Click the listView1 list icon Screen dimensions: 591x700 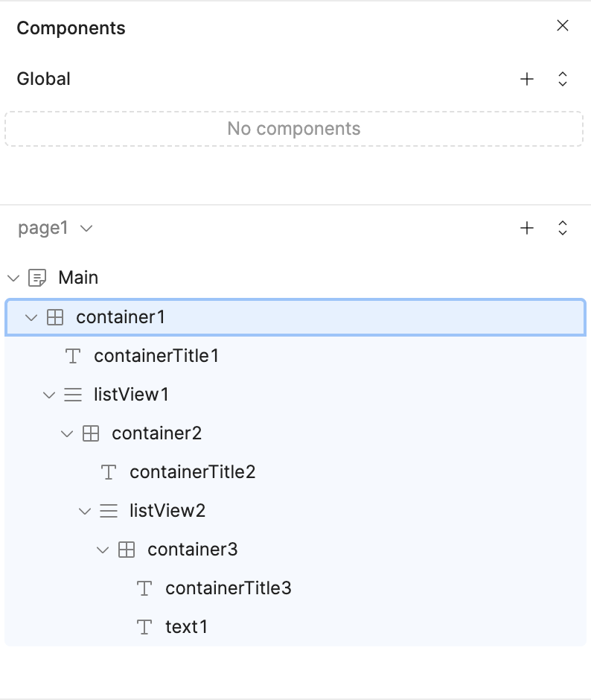point(73,395)
